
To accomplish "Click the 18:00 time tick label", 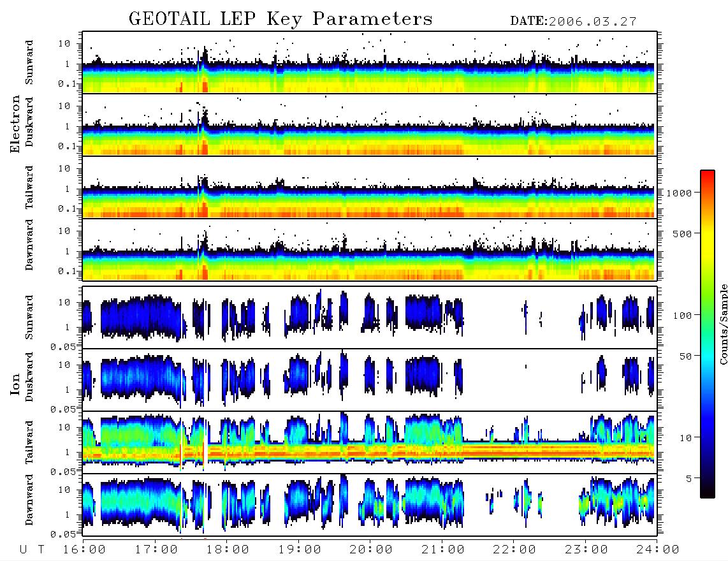I will pyautogui.click(x=228, y=550).
